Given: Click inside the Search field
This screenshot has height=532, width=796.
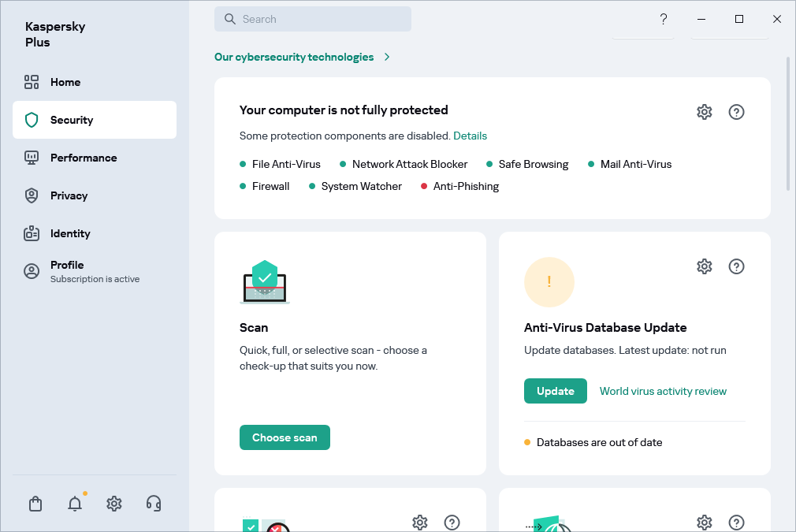Looking at the screenshot, I should point(312,18).
